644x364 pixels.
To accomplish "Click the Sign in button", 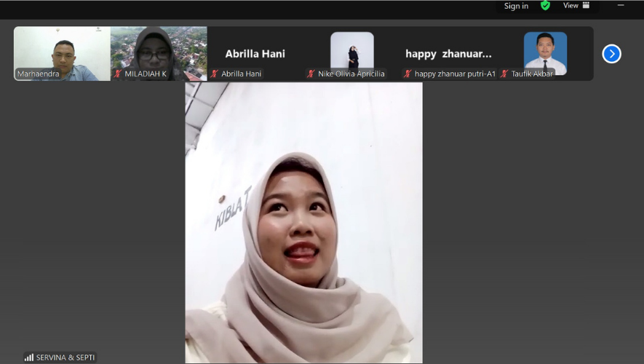I will coord(516,6).
